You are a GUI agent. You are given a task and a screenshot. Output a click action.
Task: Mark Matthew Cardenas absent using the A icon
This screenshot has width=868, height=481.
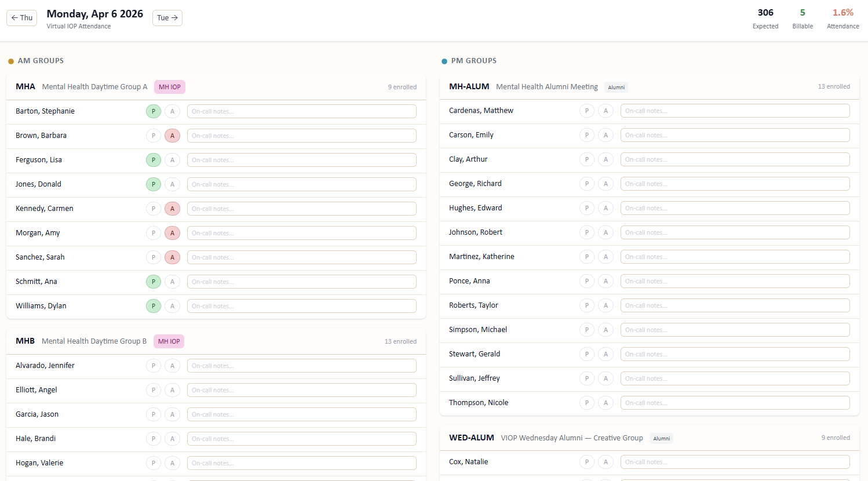point(606,110)
